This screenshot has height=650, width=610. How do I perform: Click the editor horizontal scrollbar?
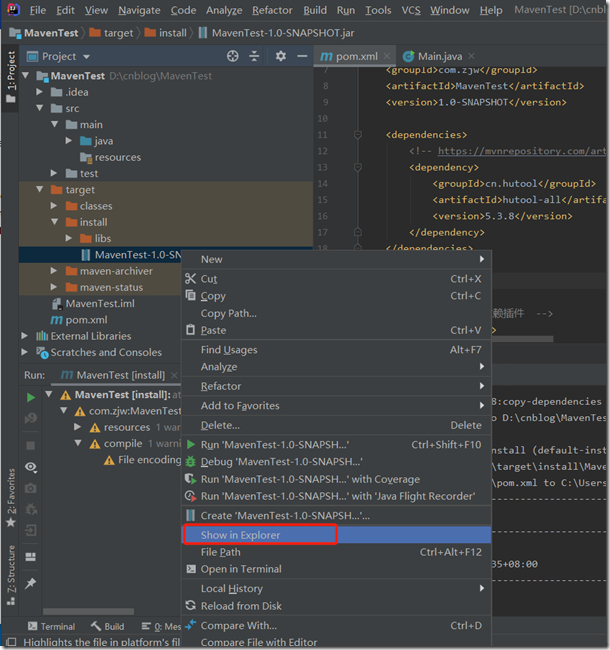522,339
